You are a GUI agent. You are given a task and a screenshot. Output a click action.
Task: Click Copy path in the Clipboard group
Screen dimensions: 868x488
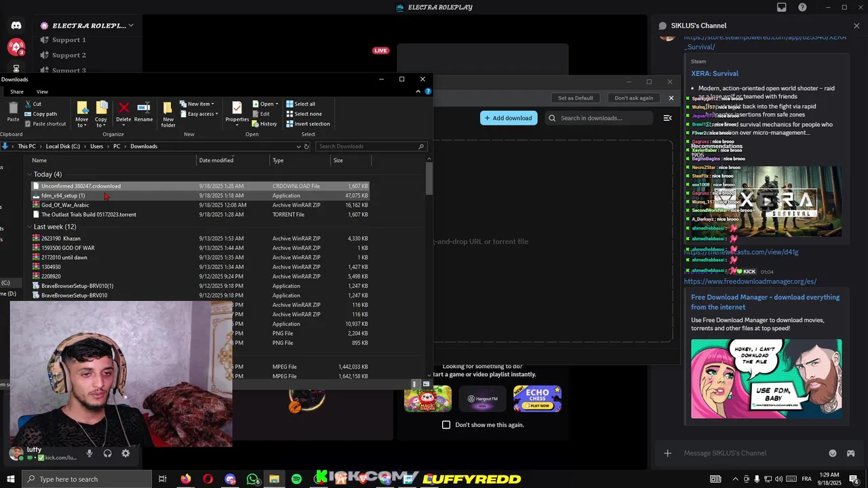click(x=40, y=114)
